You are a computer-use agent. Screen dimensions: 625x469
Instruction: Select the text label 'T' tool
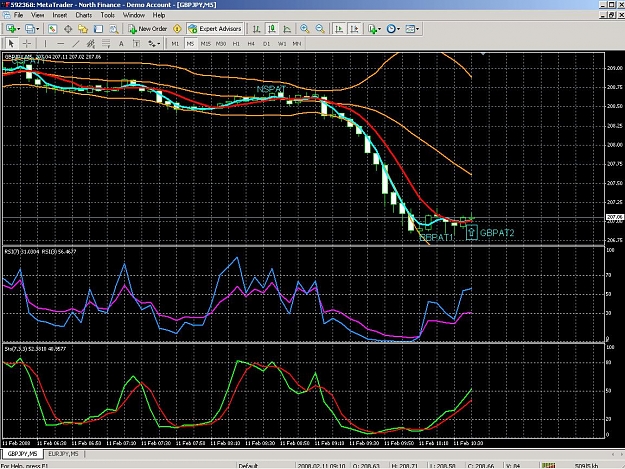coord(136,43)
